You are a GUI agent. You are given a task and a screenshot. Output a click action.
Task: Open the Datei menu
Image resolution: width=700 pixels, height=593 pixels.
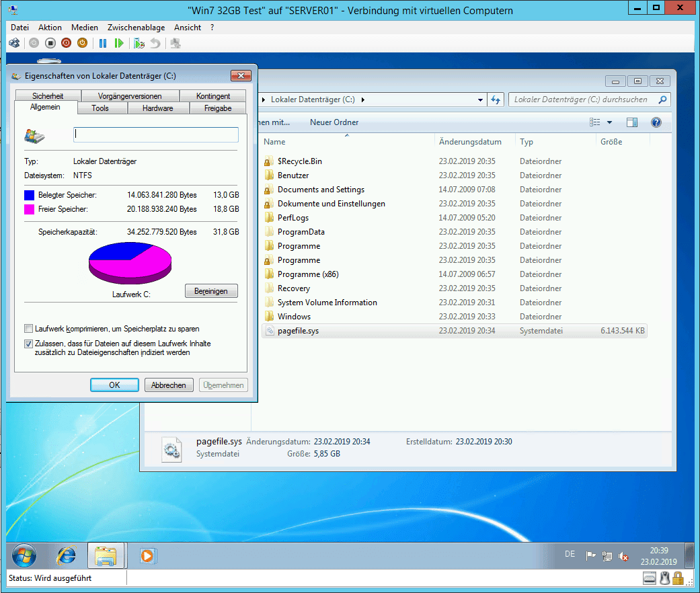(x=20, y=27)
